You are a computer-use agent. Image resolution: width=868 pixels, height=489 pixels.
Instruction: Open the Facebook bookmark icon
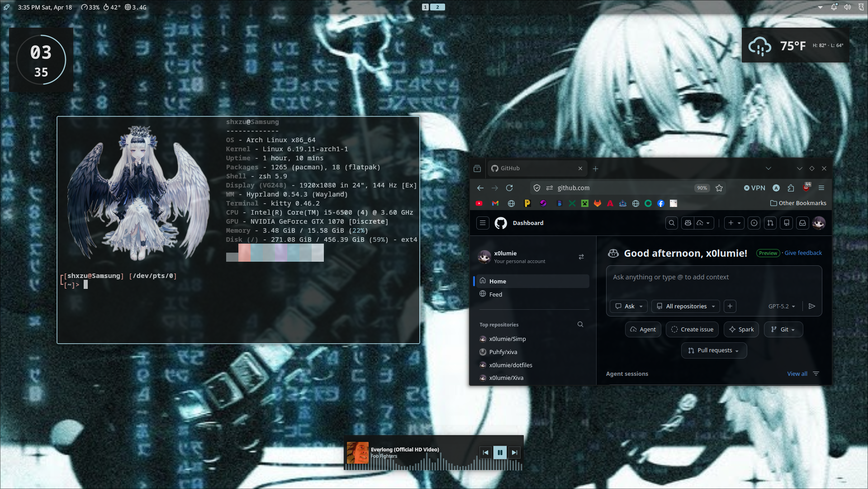click(661, 203)
